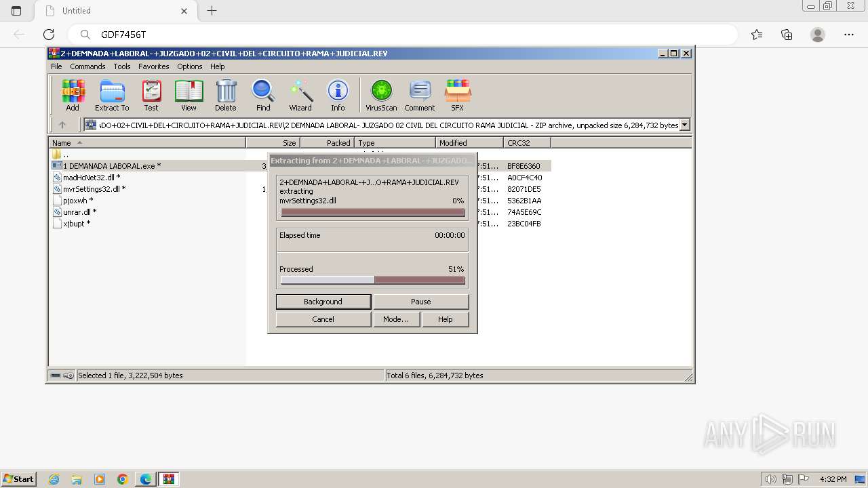Open the Commands menu
Viewport: 868px width, 488px height.
tap(87, 66)
